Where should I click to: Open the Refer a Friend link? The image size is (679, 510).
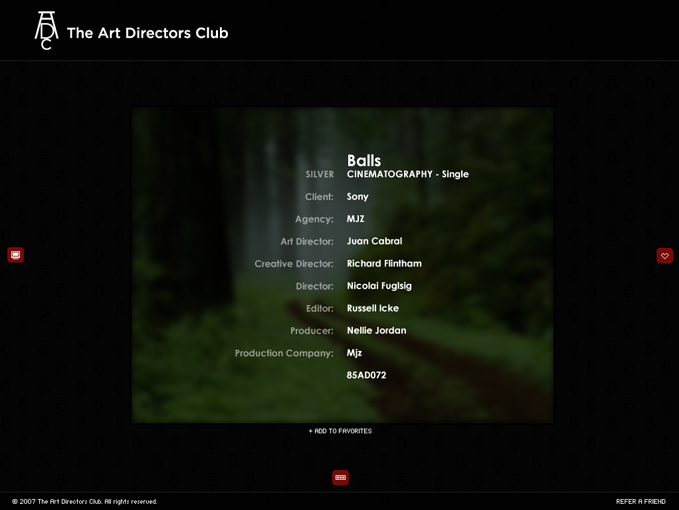[640, 501]
